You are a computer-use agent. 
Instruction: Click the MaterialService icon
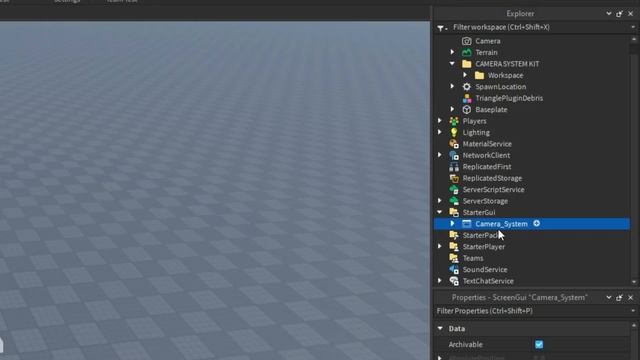[x=454, y=144]
